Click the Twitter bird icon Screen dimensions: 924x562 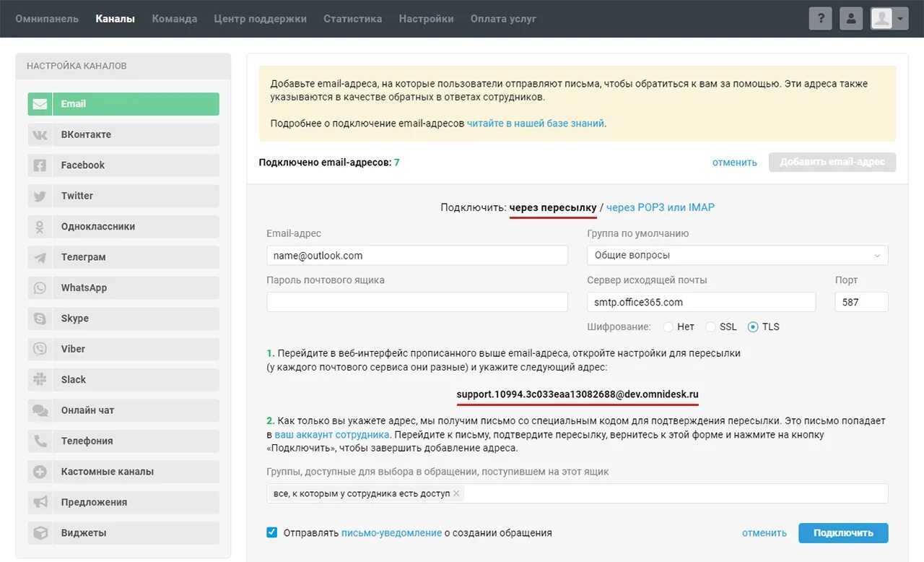[40, 196]
